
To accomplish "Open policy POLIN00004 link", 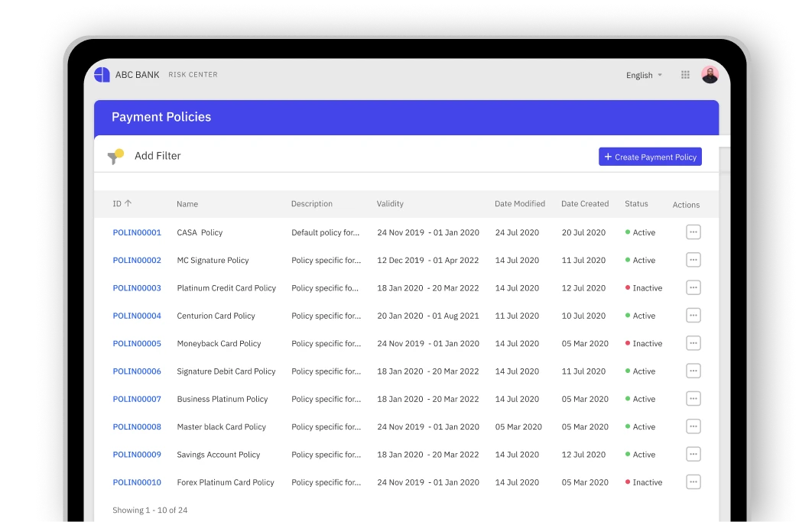I will tap(137, 316).
